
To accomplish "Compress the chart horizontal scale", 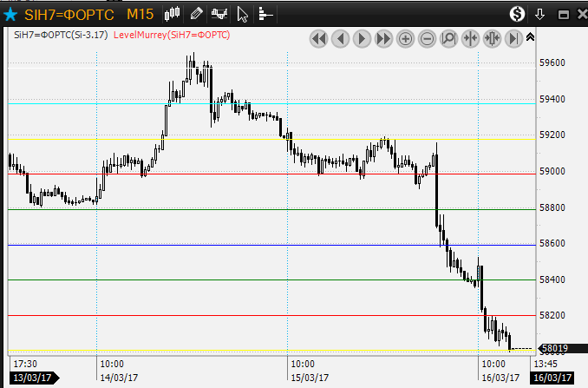I will (471, 38).
